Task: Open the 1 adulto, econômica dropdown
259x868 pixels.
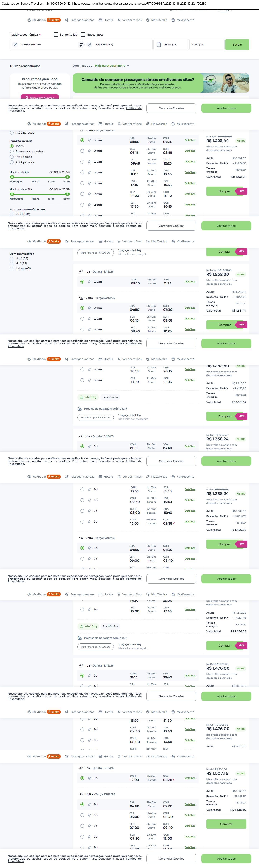Action: pos(26,35)
